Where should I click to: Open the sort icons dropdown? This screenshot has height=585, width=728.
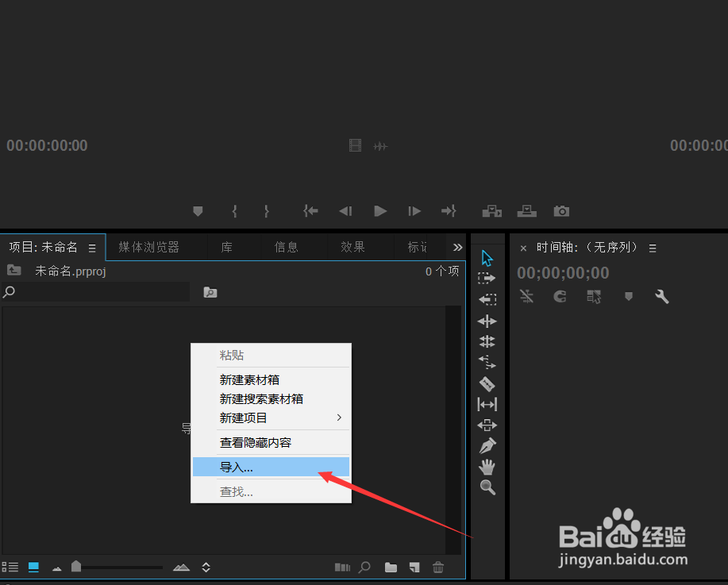pyautogui.click(x=206, y=567)
